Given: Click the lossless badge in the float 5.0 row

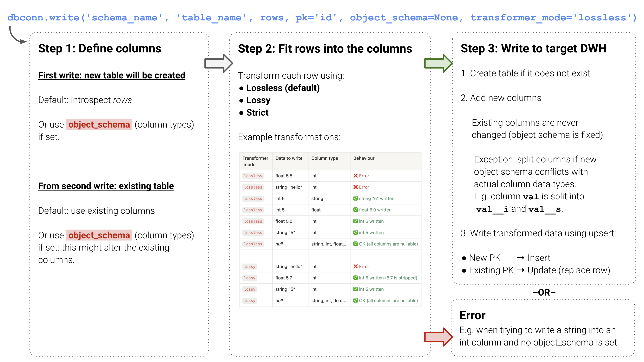Looking at the screenshot, I should (x=253, y=221).
